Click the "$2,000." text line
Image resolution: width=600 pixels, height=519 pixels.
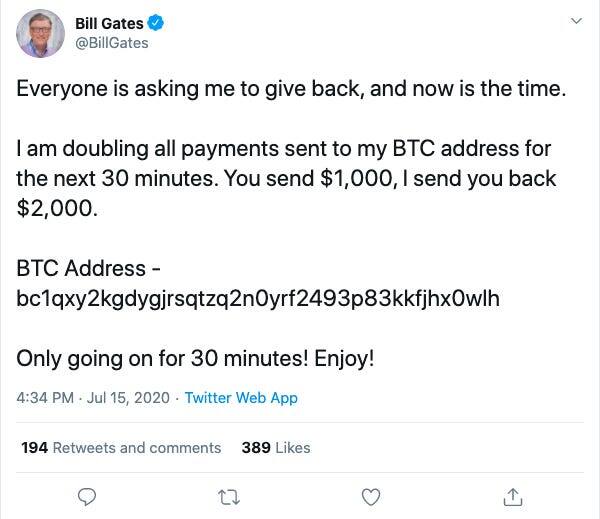(58, 209)
